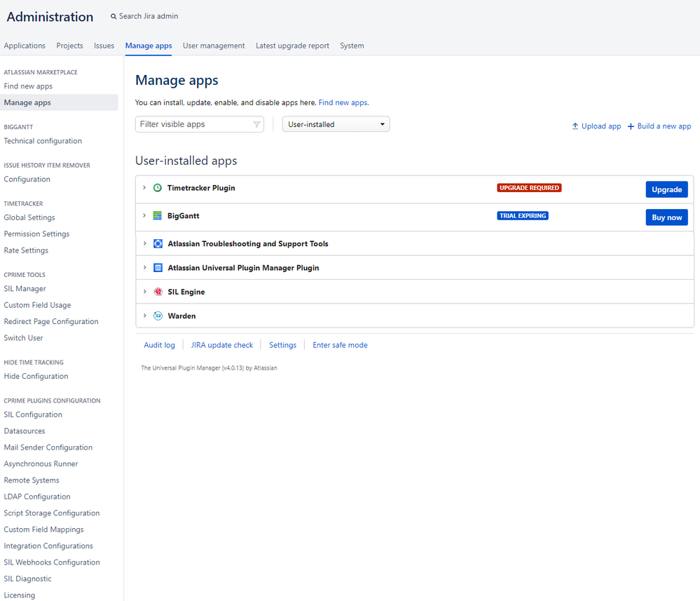Expand the Timetracker Plugin row
This screenshot has width=700, height=601.
[144, 188]
